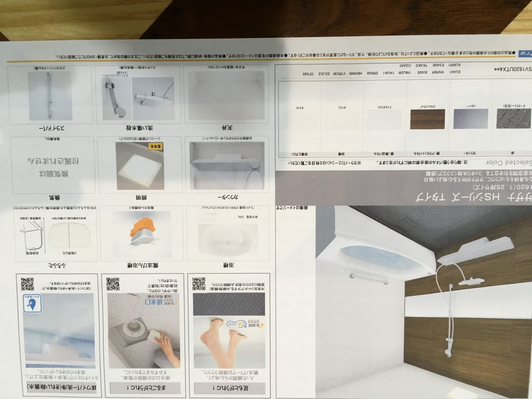Click the dark grey floor texture image
The image size is (532, 399).
[229, 304]
